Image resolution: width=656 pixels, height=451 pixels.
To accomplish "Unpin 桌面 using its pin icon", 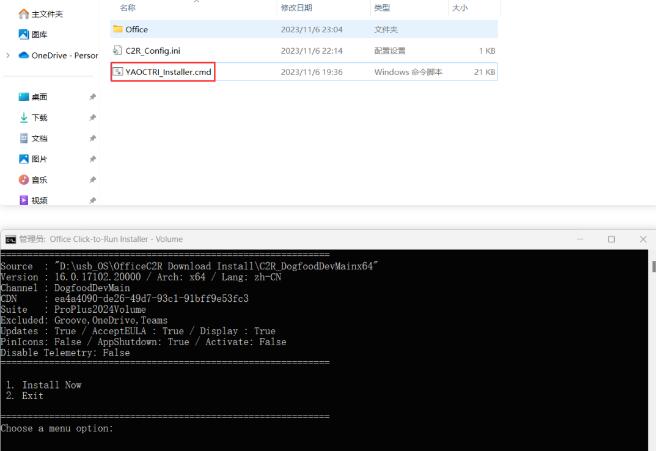I will 92,97.
